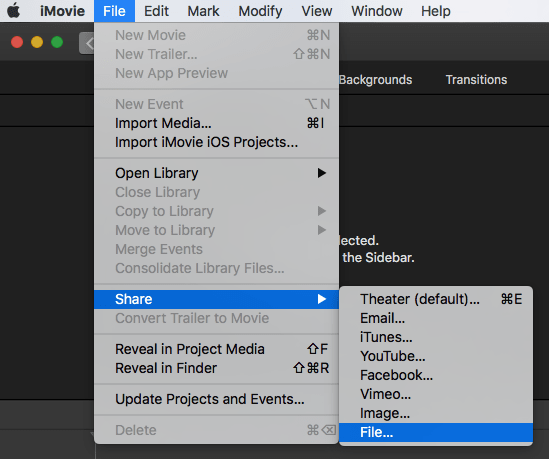
Task: Open the Edit menu
Action: pyautogui.click(x=156, y=11)
